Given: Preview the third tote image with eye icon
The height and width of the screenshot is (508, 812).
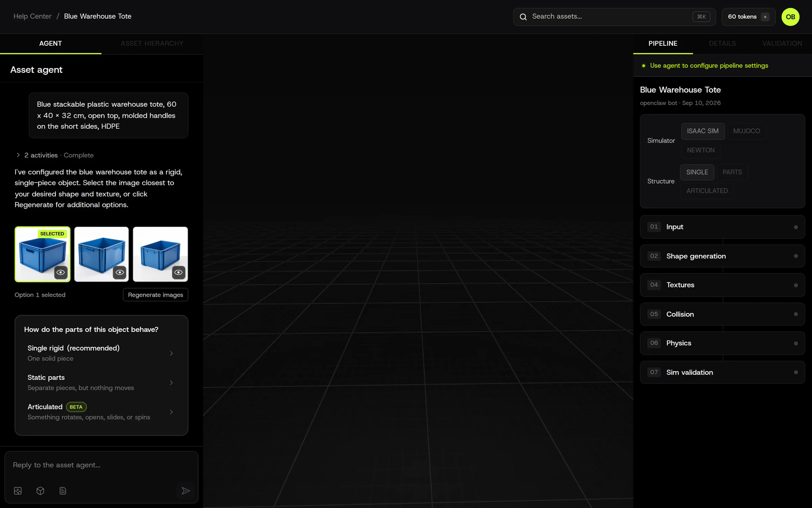Looking at the screenshot, I should (179, 272).
